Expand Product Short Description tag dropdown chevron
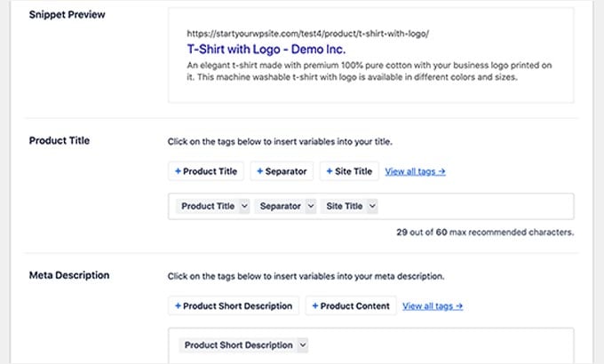The image size is (604, 364). click(x=302, y=344)
